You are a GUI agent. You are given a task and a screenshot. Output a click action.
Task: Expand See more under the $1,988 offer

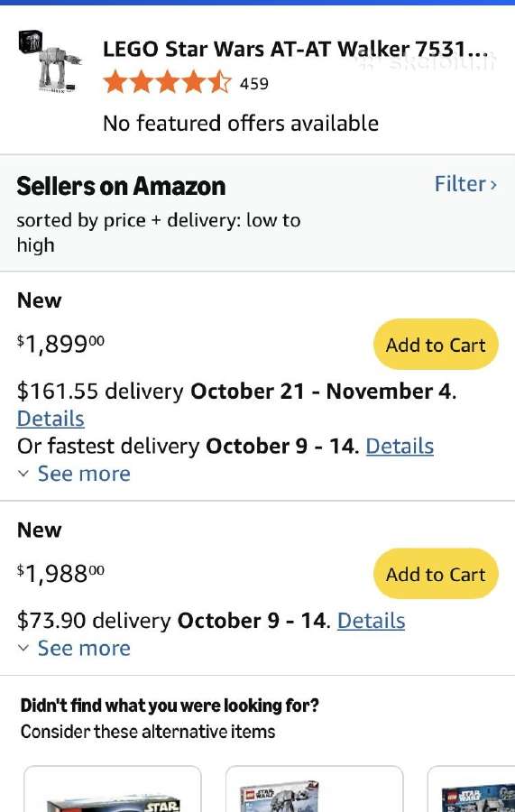coord(84,649)
